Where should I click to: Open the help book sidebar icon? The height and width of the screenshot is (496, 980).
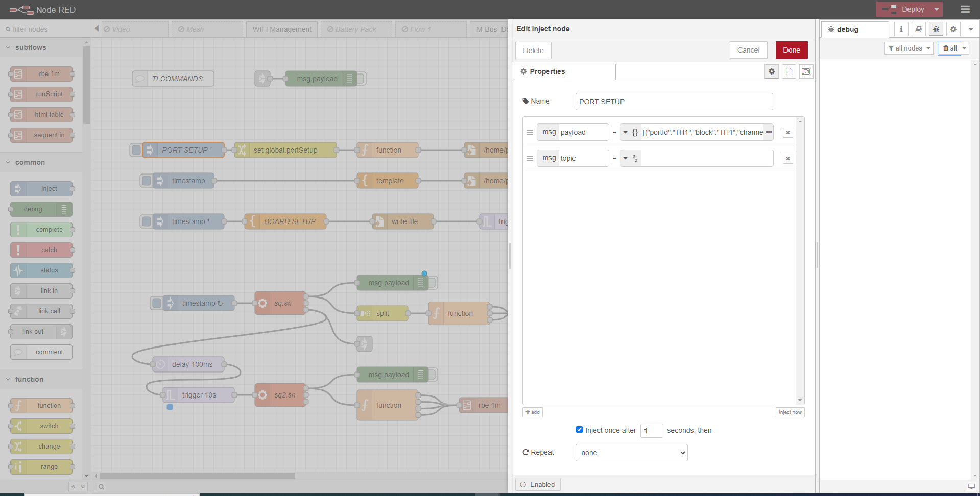(918, 29)
